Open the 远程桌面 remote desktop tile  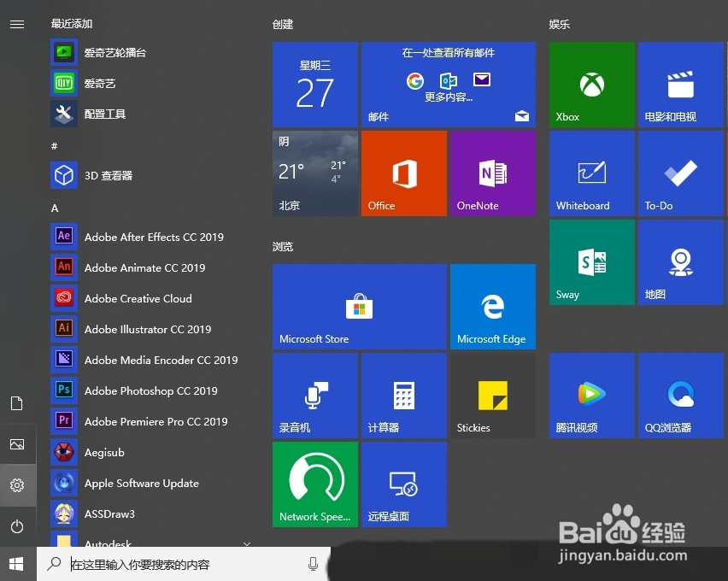(404, 484)
